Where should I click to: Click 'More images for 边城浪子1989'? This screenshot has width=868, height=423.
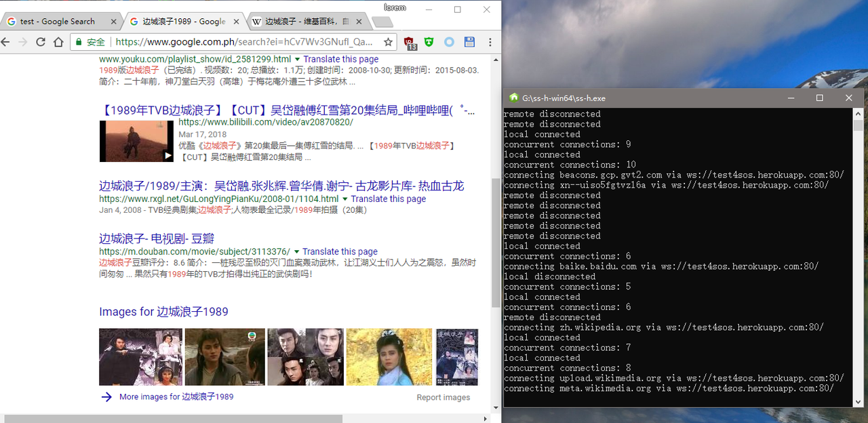176,397
